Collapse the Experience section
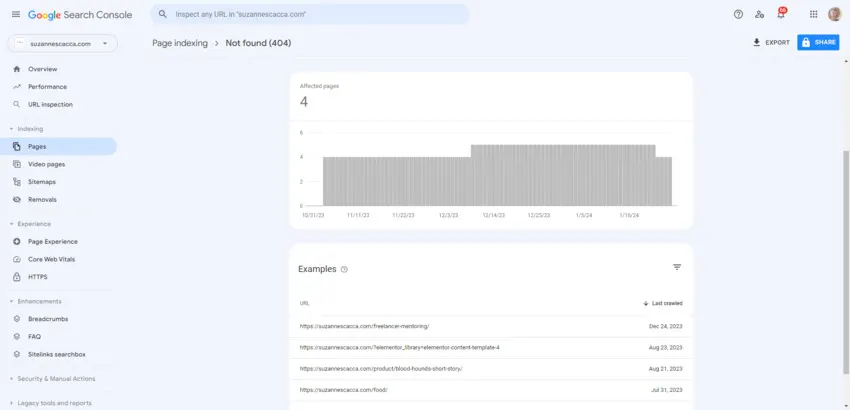 (30, 223)
